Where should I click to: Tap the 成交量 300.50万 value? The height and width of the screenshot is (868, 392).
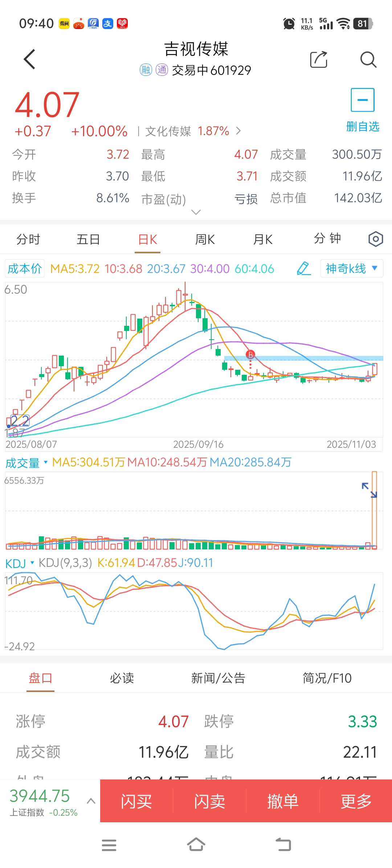(x=357, y=155)
